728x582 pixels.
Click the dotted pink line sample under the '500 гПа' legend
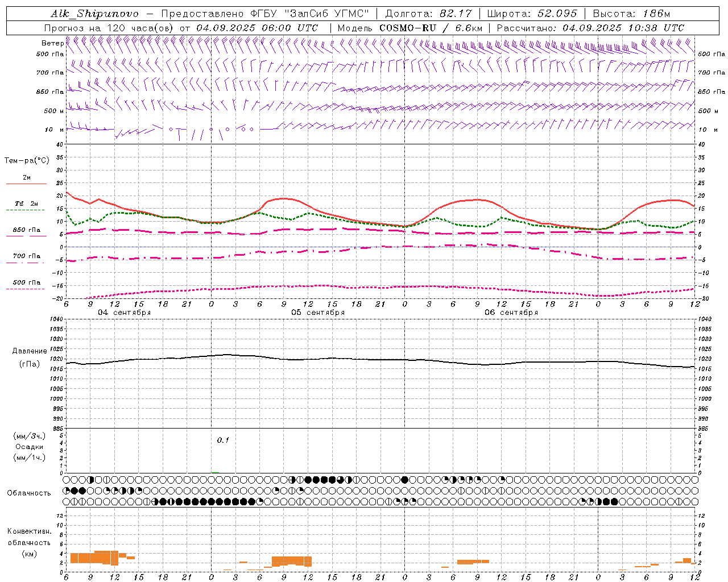[x=25, y=289]
